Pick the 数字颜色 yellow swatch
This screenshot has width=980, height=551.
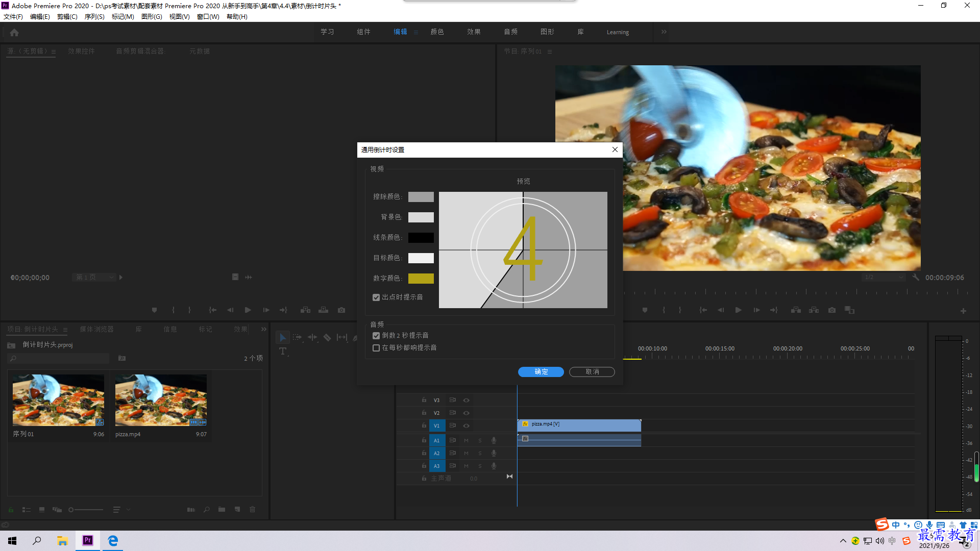tap(421, 279)
